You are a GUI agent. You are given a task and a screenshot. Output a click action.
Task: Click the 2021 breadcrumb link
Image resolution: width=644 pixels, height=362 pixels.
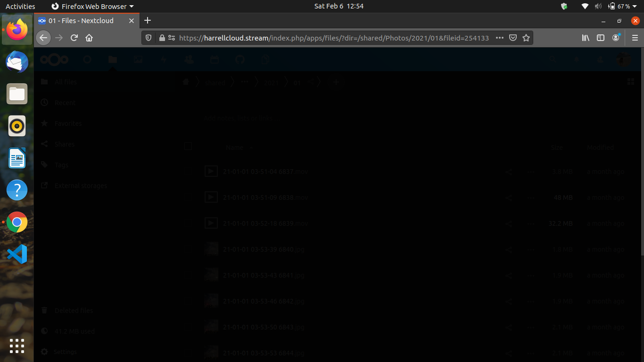(271, 82)
